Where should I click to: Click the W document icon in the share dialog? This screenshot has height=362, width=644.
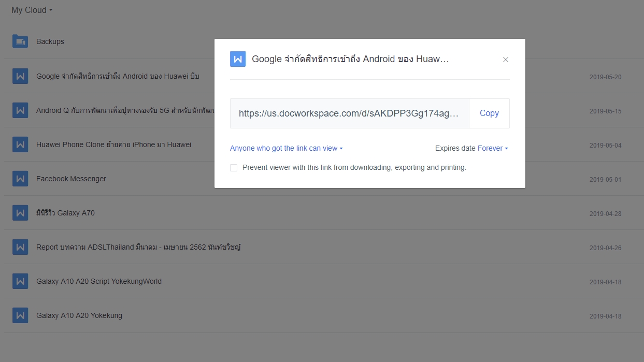coord(238,59)
